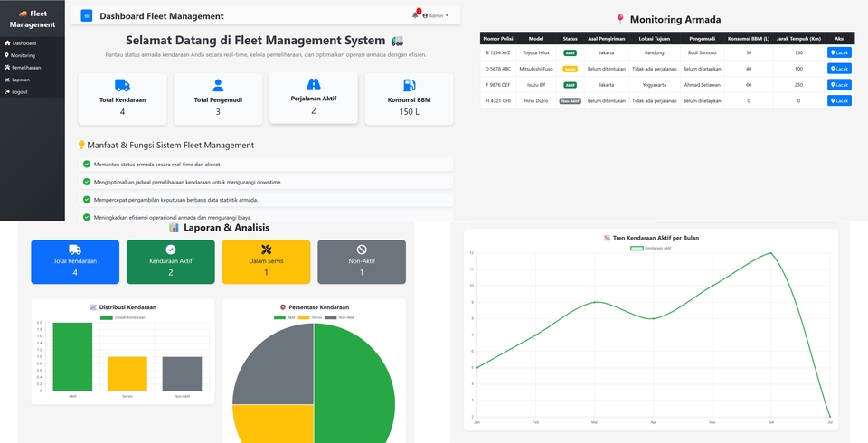
Task: Click the Nomor Polisi column header
Action: click(x=498, y=39)
